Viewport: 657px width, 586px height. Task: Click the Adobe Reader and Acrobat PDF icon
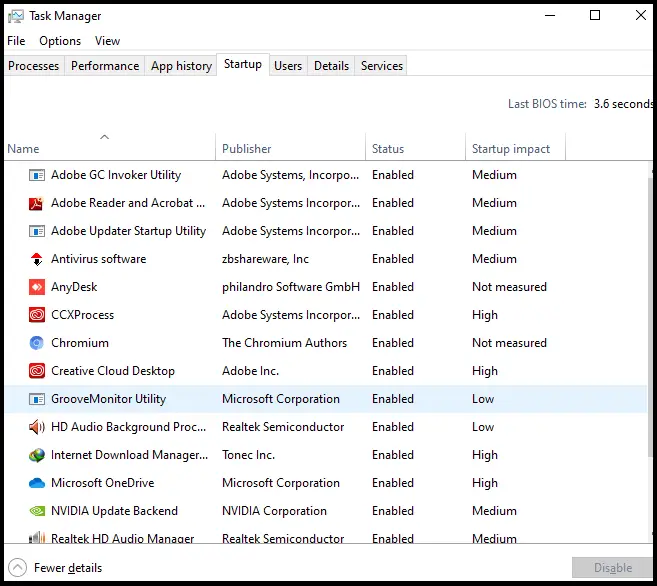(37, 203)
